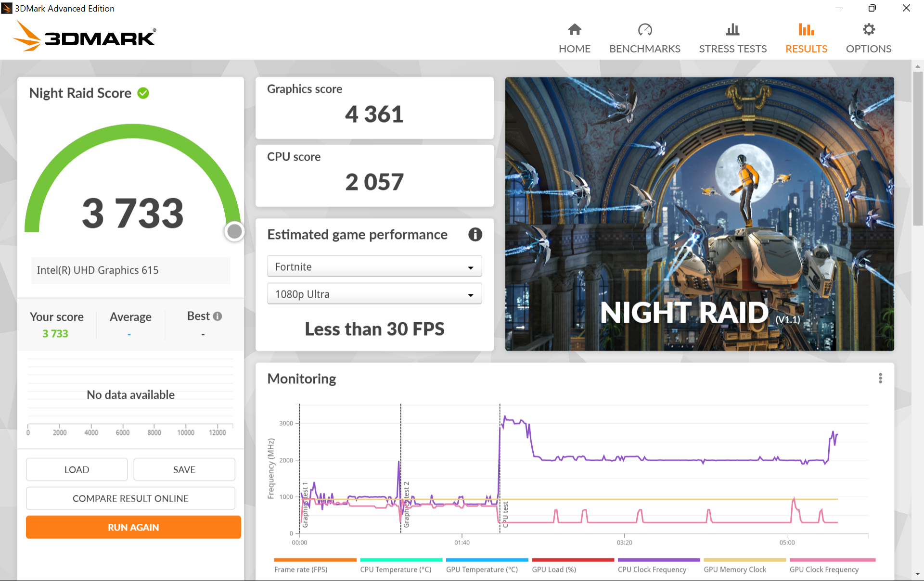Click the green valid score checkmark
This screenshot has width=924, height=581.
coord(143,93)
